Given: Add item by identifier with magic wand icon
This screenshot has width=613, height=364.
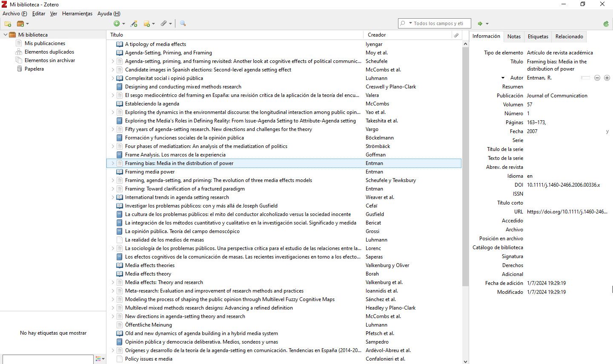Looking at the screenshot, I should click(134, 24).
